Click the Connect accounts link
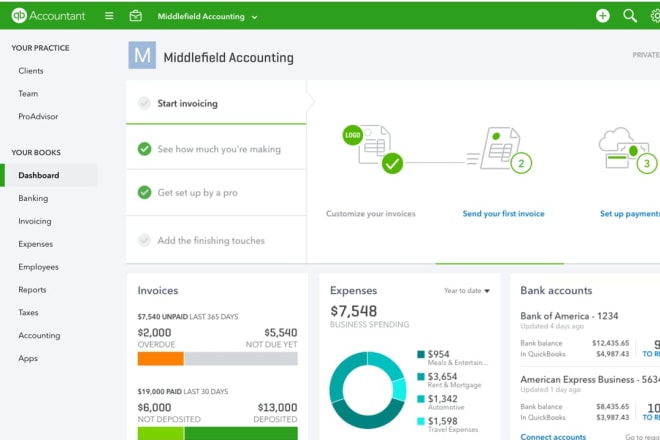Screen dimensions: 660x440 click(553, 437)
